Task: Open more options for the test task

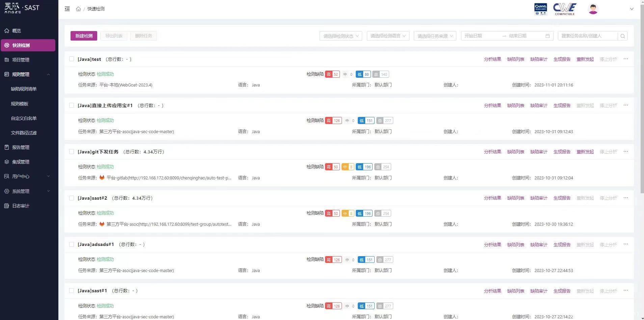Action: point(626,59)
